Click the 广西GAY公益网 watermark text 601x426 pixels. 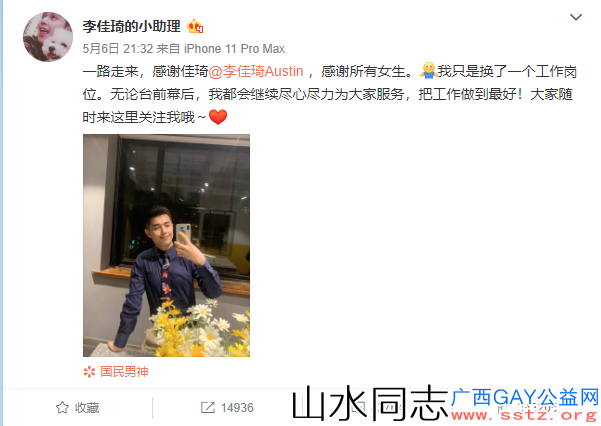(x=524, y=397)
